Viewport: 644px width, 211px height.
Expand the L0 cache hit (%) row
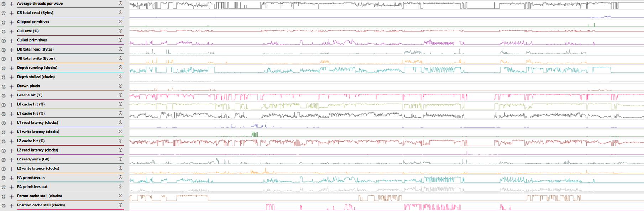pos(11,105)
